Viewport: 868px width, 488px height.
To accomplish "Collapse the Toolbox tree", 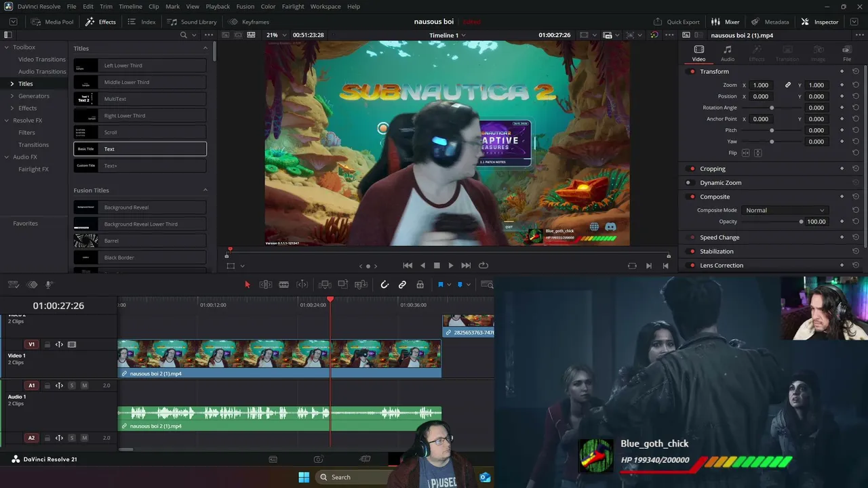I will coord(6,47).
